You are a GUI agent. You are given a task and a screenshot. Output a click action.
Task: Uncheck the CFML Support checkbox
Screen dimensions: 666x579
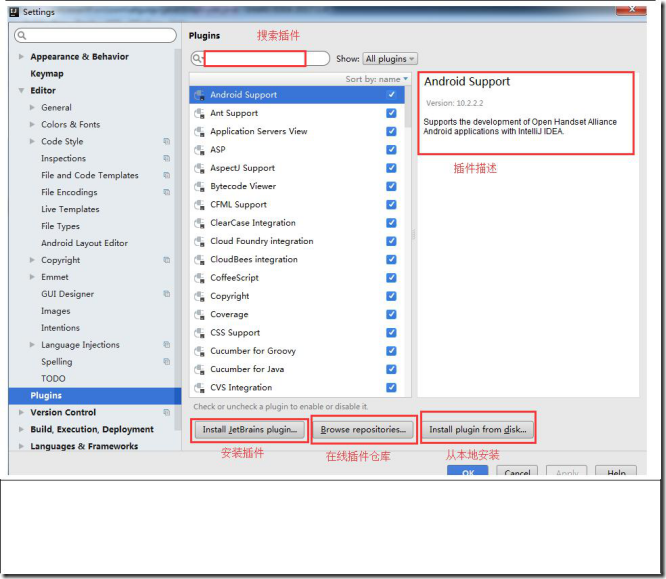click(x=391, y=204)
